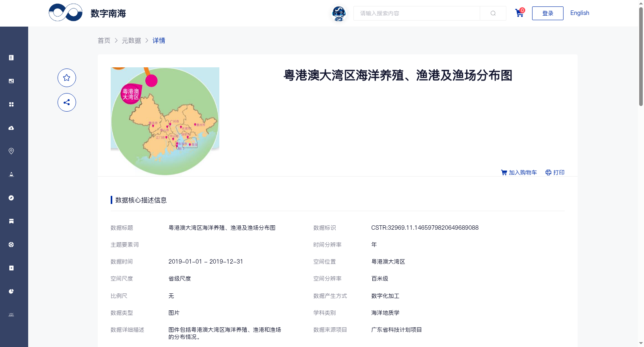The width and height of the screenshot is (644, 347).
Task: Click the 数据核心描述信息 section heading
Action: 141,200
